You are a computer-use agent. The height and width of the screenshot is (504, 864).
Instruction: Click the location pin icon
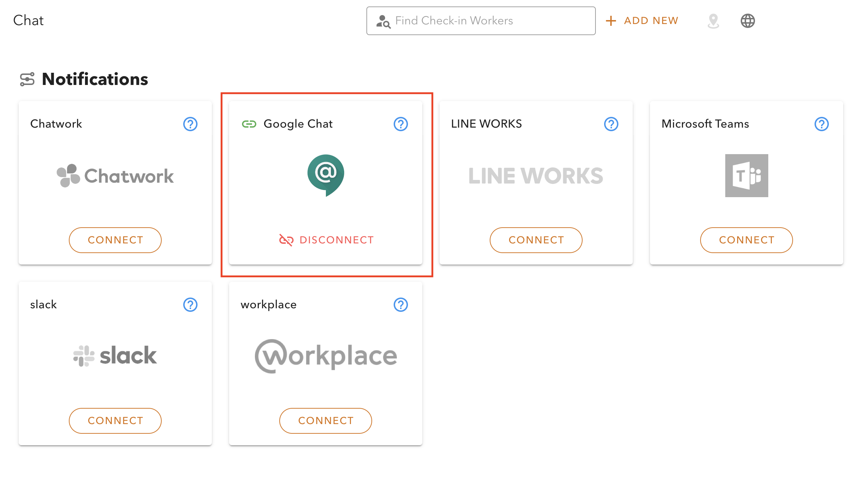pyautogui.click(x=713, y=21)
